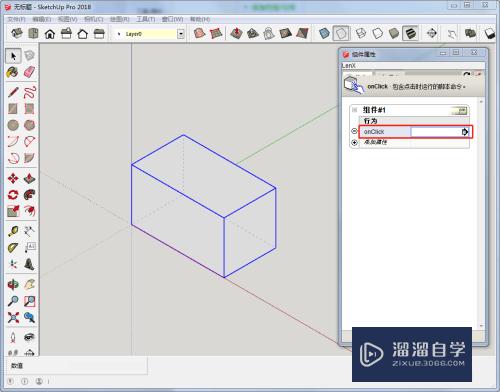500x392 pixels.
Task: Select the Line pencil tool
Action: click(13, 92)
